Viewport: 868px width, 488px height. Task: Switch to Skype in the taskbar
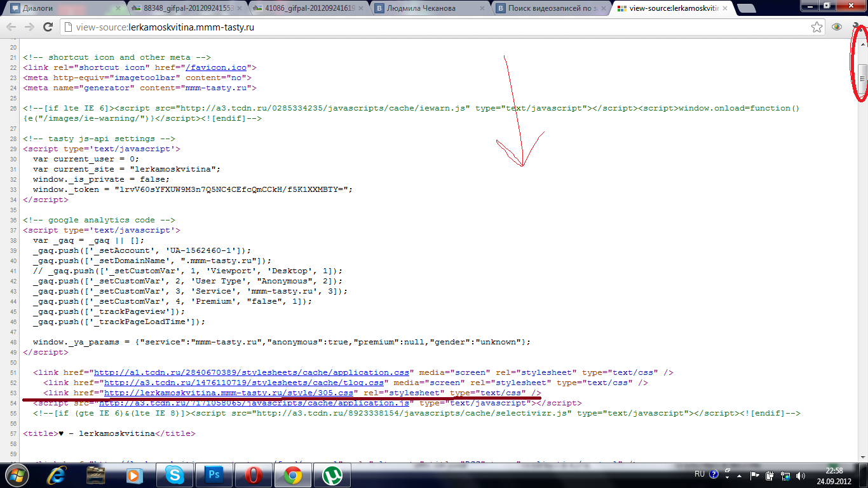coord(174,475)
